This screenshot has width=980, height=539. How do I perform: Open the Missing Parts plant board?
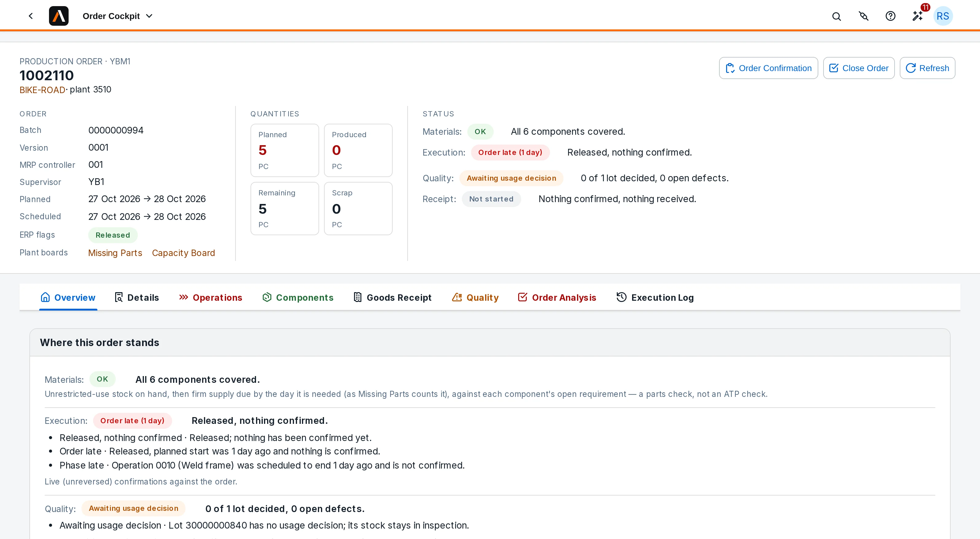pos(115,253)
